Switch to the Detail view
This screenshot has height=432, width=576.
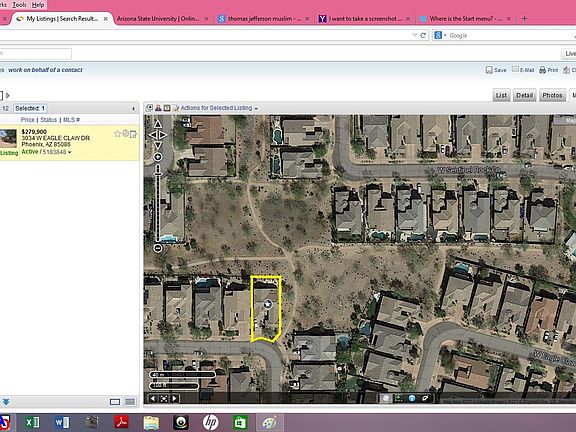[524, 96]
